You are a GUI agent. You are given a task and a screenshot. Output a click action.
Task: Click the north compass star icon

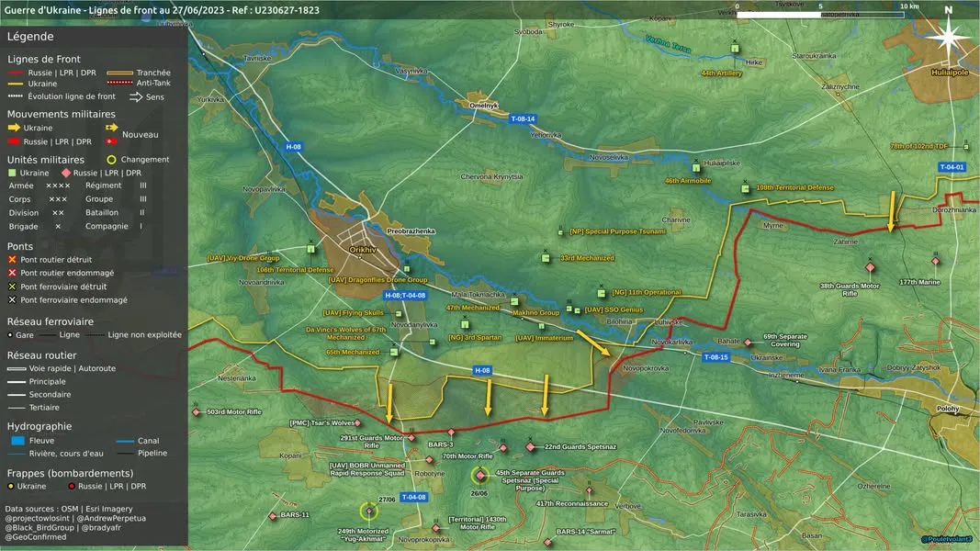pyautogui.click(x=948, y=38)
